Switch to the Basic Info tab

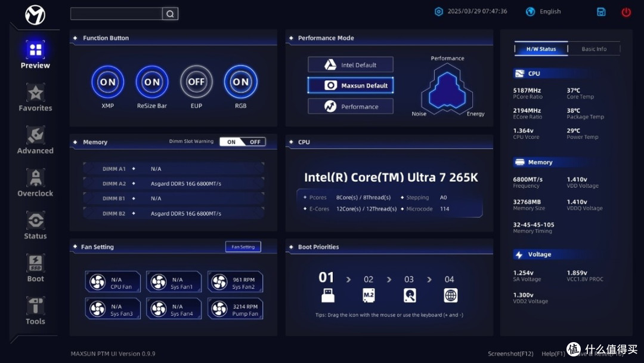coord(594,48)
